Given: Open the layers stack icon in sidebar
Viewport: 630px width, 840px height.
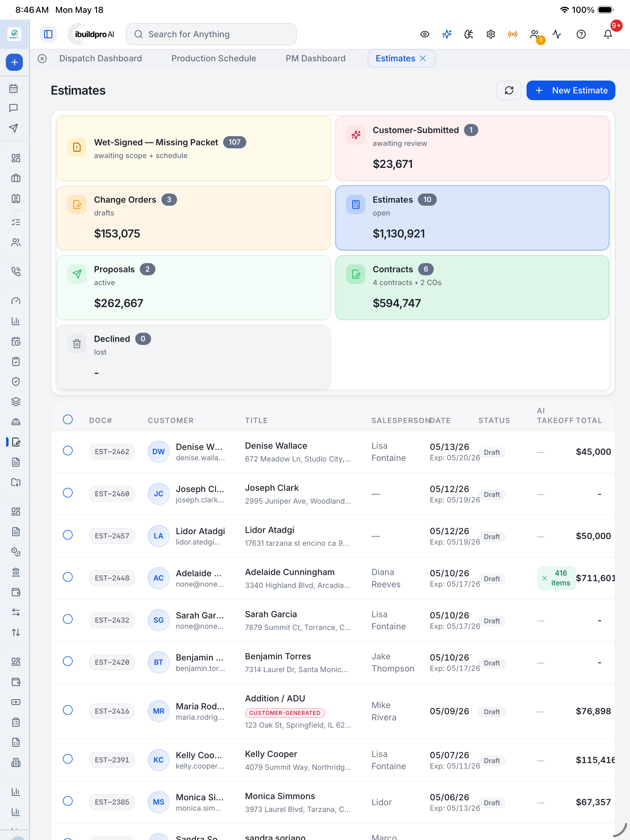Looking at the screenshot, I should point(16,401).
